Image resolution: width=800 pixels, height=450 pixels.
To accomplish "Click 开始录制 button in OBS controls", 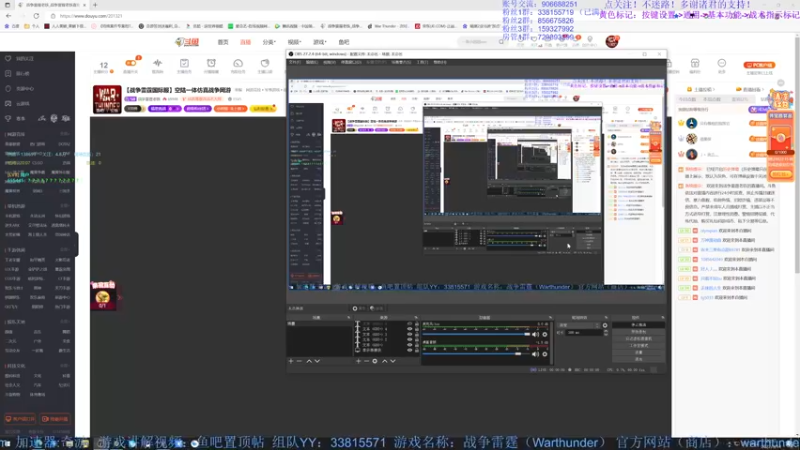I will [638, 332].
